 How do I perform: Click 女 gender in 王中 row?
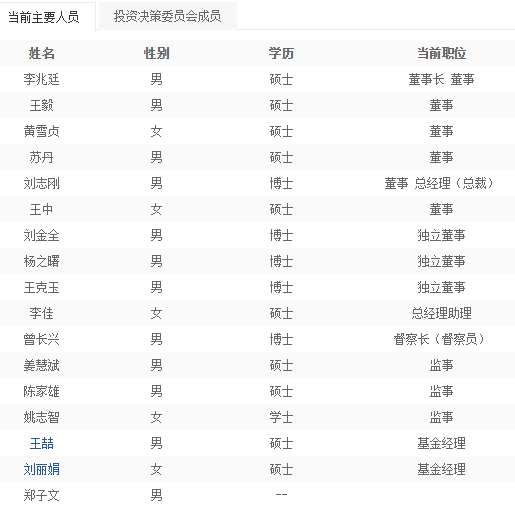click(x=157, y=209)
